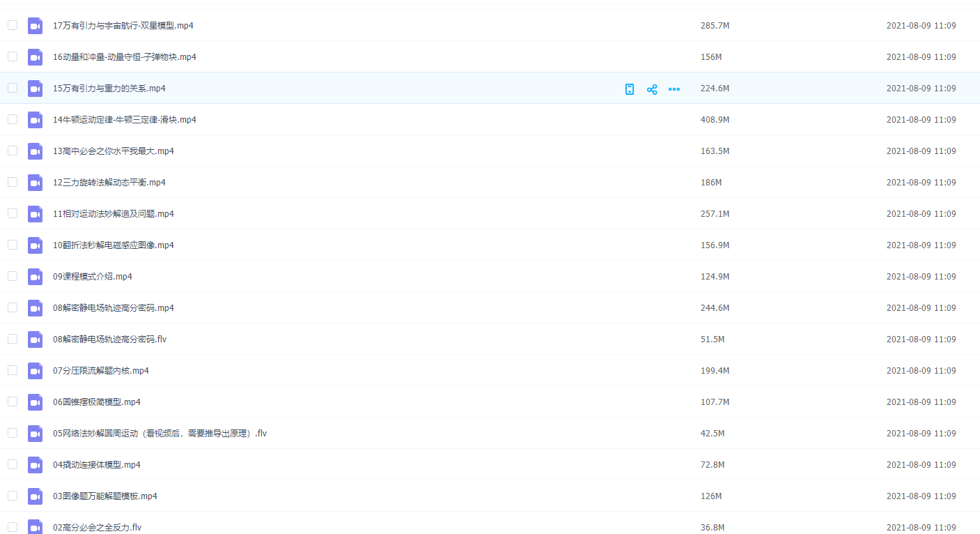Click the phone device icon on file 15 row
The image size is (980, 534).
pyautogui.click(x=630, y=89)
